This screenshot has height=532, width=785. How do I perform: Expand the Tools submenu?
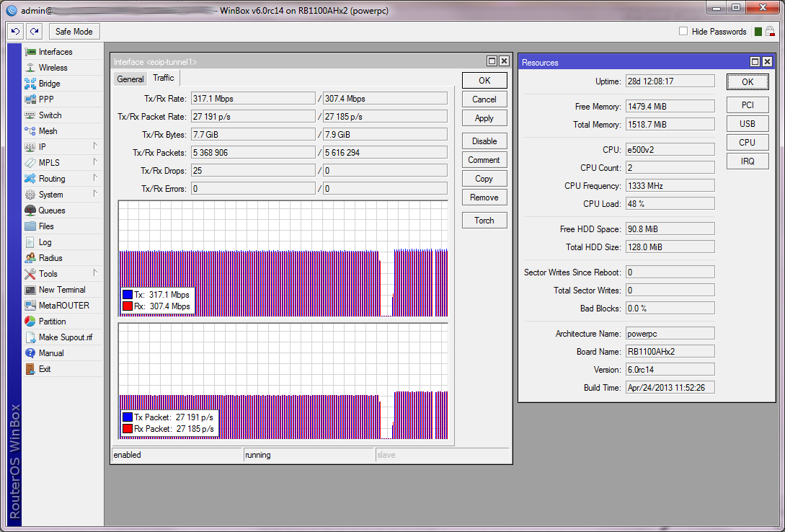(x=94, y=273)
